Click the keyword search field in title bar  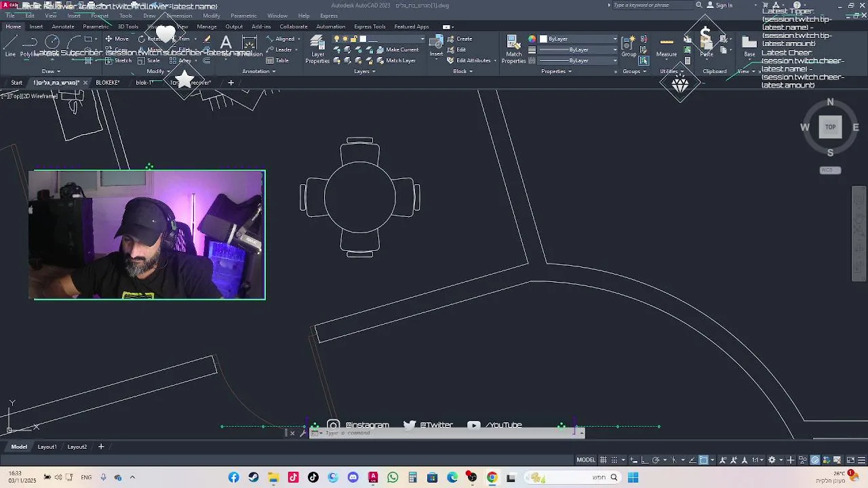(652, 5)
